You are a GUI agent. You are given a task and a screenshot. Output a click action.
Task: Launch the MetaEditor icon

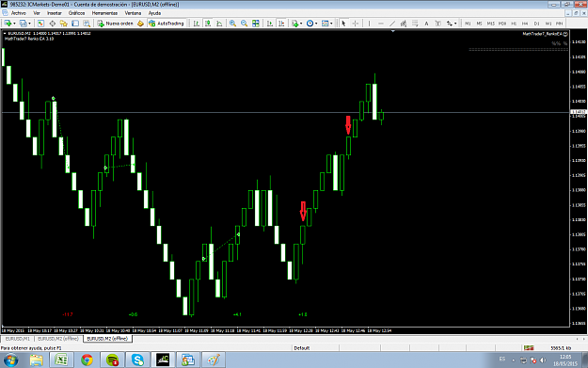click(x=140, y=24)
